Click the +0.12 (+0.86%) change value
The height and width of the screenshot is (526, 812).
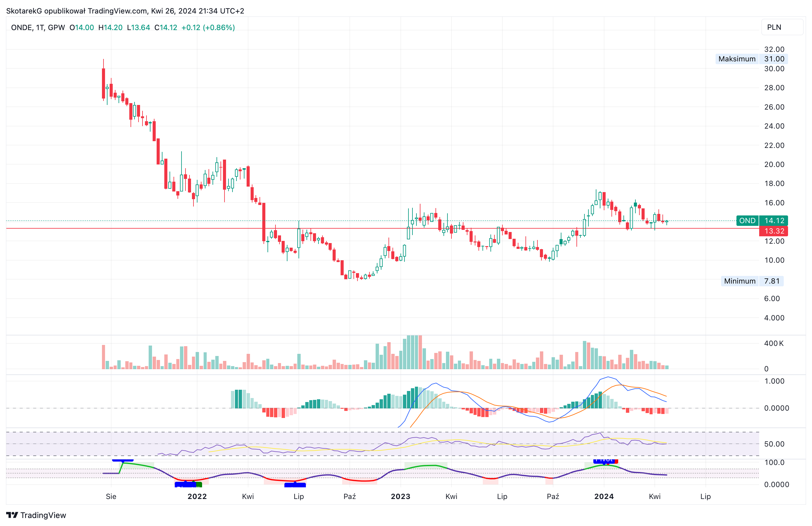208,28
